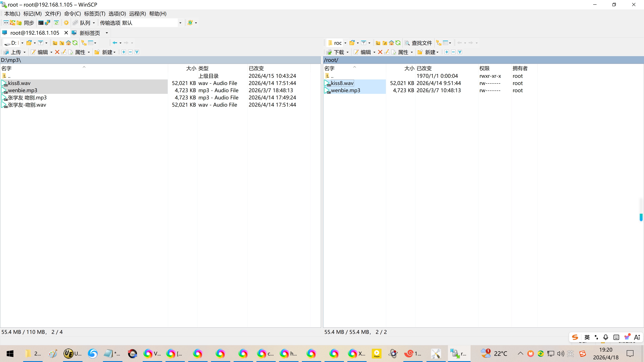
Task: Click the remote panel minus button to deselect files
Action: (x=453, y=52)
